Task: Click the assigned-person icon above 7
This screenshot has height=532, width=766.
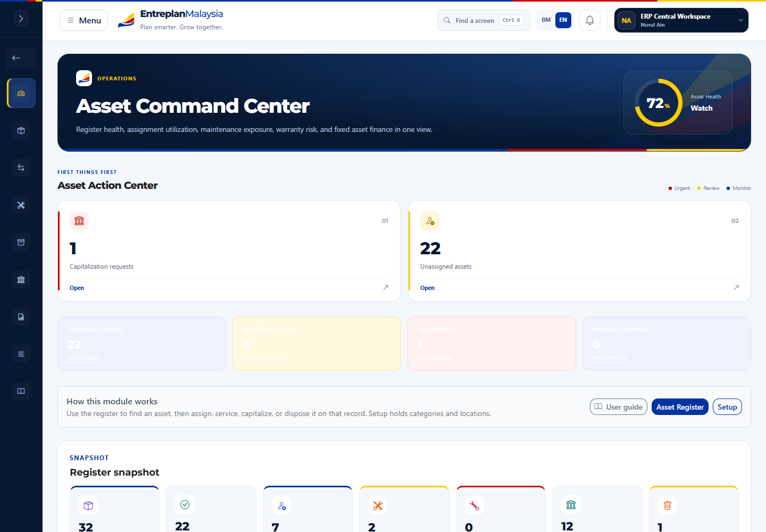Action: click(x=281, y=505)
